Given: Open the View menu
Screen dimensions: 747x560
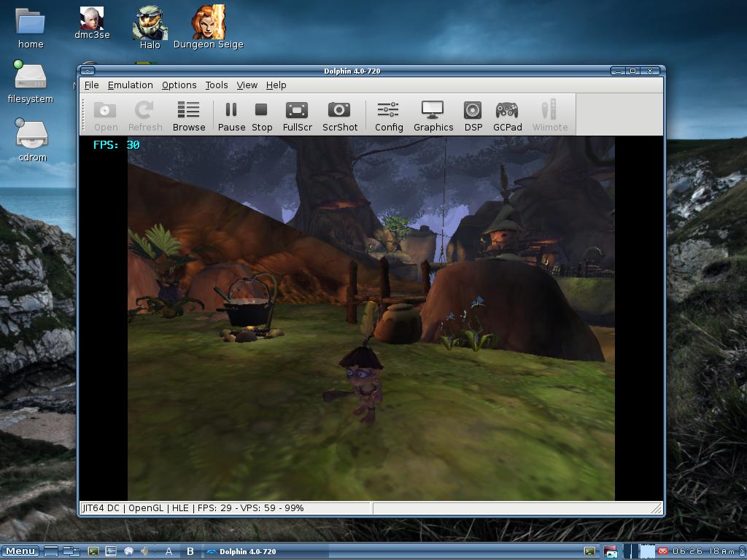Looking at the screenshot, I should [247, 85].
